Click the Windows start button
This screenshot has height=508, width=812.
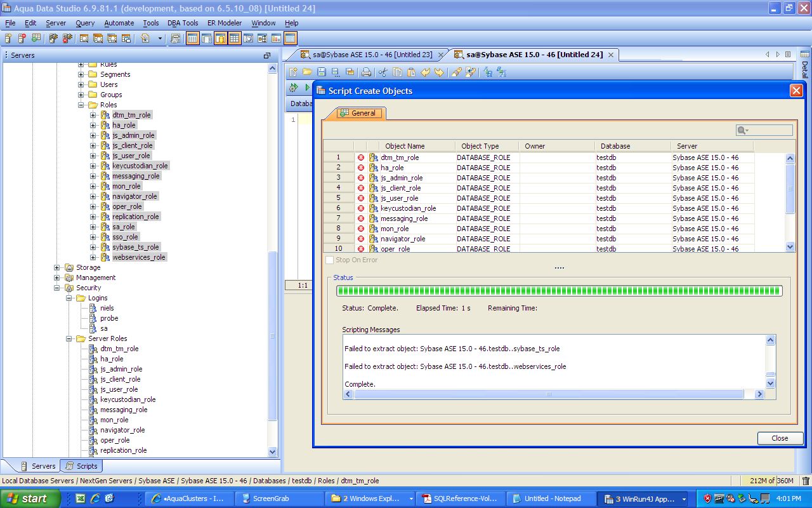(32, 498)
